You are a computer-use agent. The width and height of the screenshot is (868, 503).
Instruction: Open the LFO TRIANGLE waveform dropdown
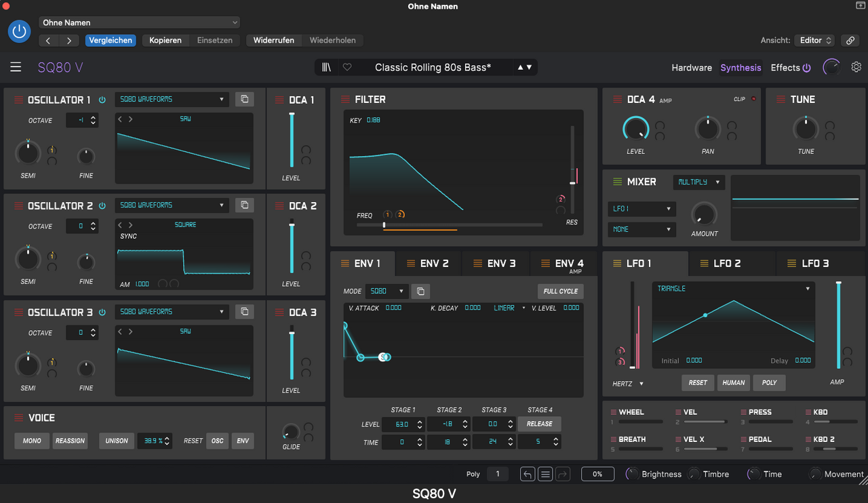734,289
